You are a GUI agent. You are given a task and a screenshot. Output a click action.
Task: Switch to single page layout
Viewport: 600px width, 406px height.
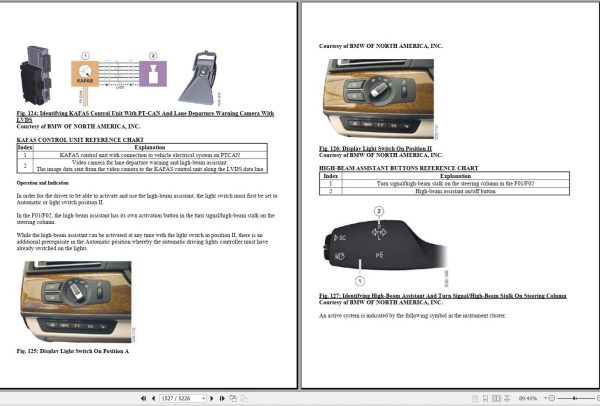click(x=475, y=398)
